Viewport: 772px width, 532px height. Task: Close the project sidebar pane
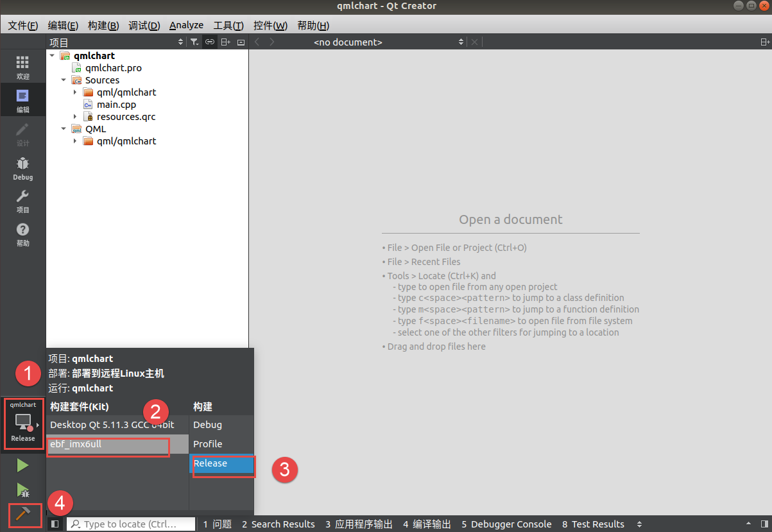tap(241, 42)
